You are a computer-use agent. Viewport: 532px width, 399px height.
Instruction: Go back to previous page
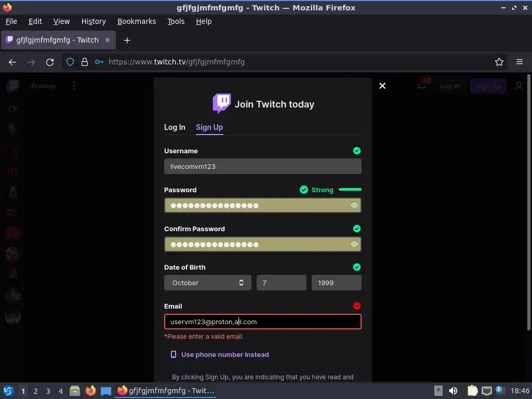(x=12, y=62)
